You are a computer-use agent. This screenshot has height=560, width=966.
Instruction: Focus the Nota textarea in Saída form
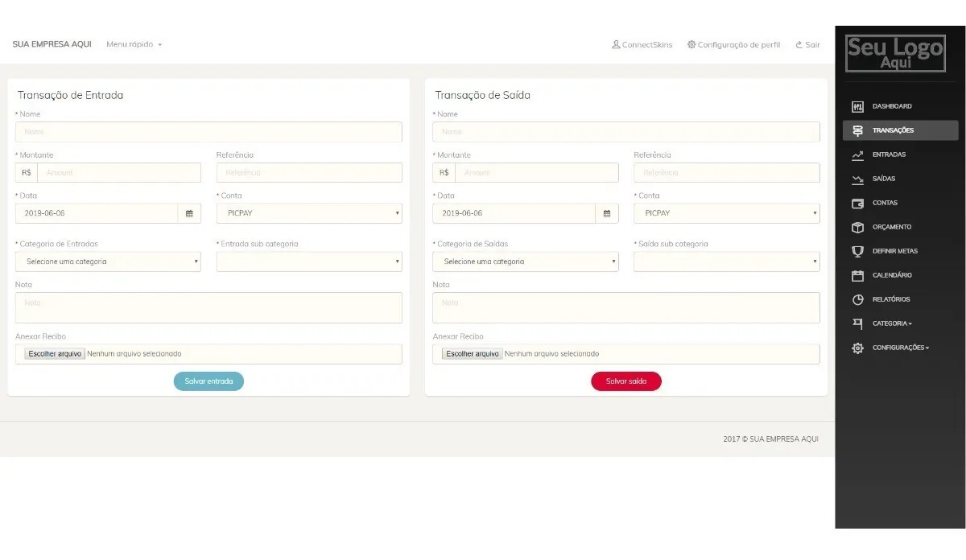(626, 308)
